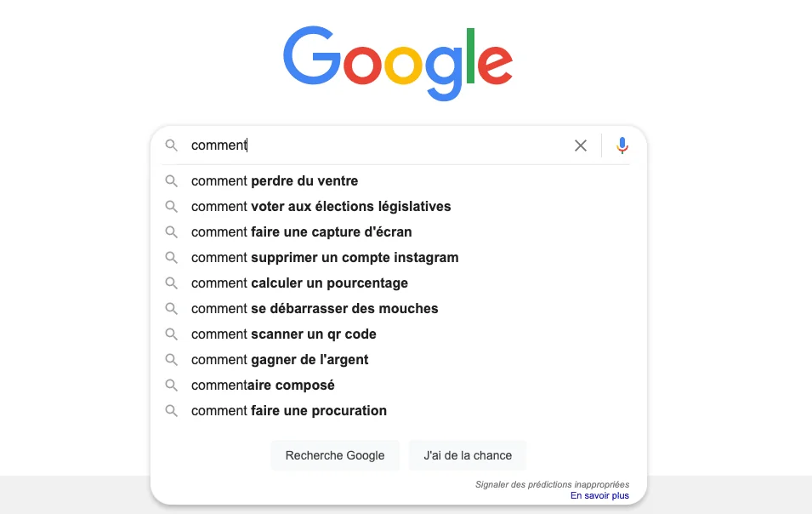
Task: Focus the search input containing 'comment'
Action: pos(374,146)
